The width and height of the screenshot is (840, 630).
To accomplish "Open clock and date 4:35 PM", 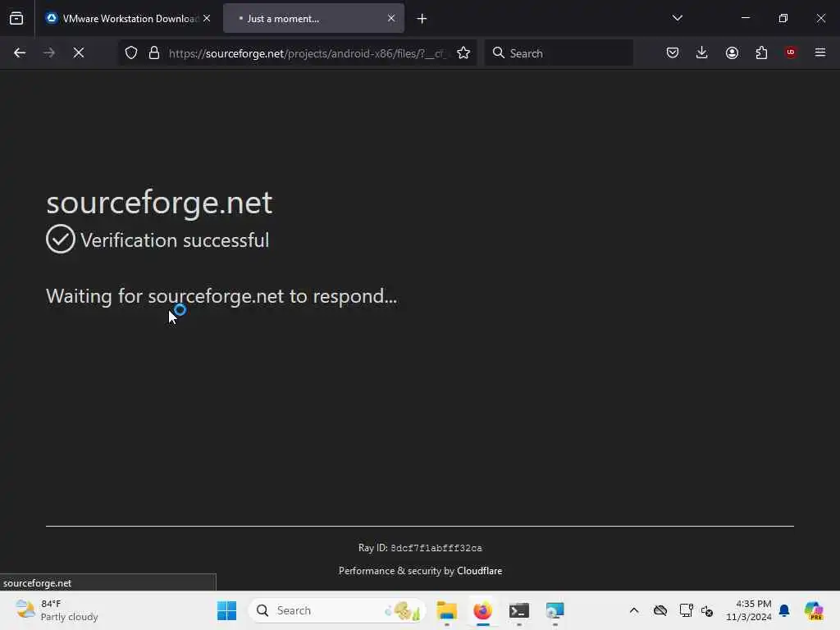I will pyautogui.click(x=748, y=610).
